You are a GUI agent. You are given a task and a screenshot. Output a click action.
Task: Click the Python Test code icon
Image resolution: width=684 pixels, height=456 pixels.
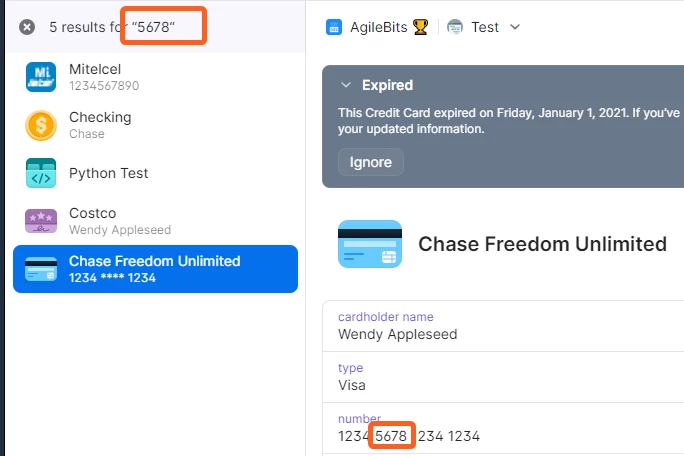[41, 173]
